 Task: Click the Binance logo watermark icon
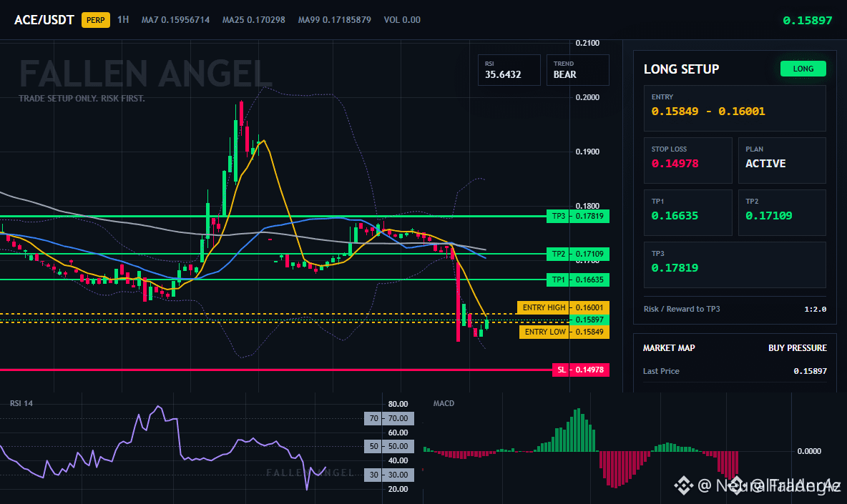(x=683, y=485)
